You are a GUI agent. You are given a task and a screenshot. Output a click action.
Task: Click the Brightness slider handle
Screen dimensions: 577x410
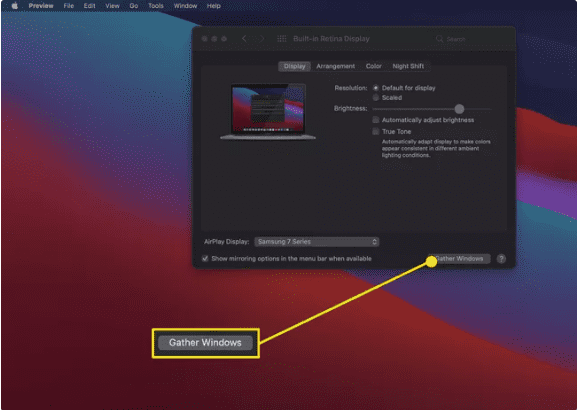459,109
